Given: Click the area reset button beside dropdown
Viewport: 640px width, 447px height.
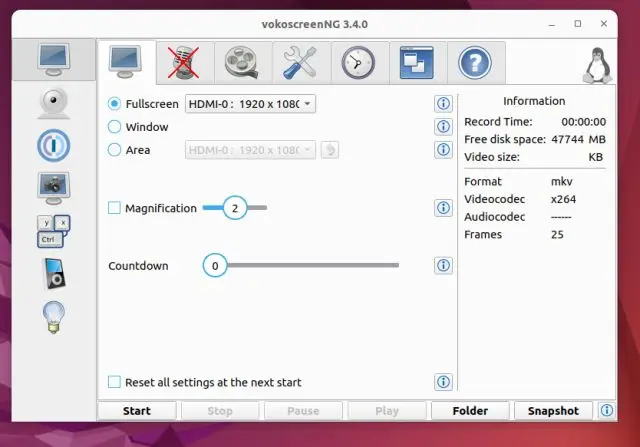Looking at the screenshot, I should (x=330, y=150).
